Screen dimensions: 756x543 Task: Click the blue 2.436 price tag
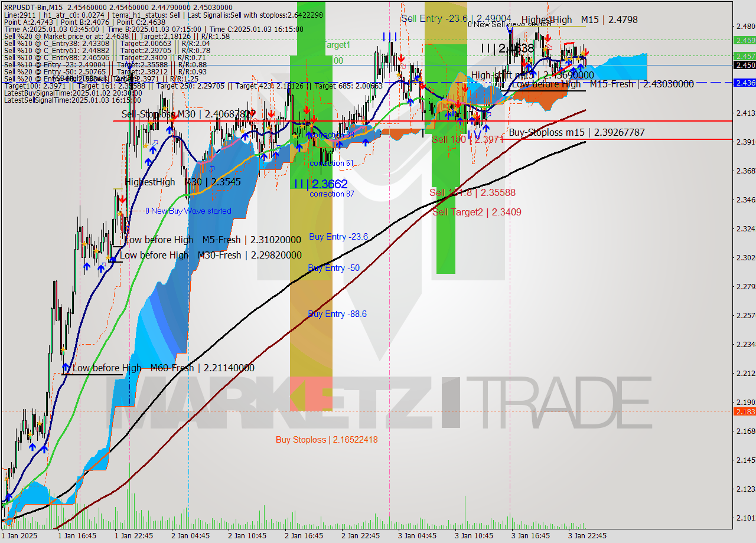click(x=744, y=83)
